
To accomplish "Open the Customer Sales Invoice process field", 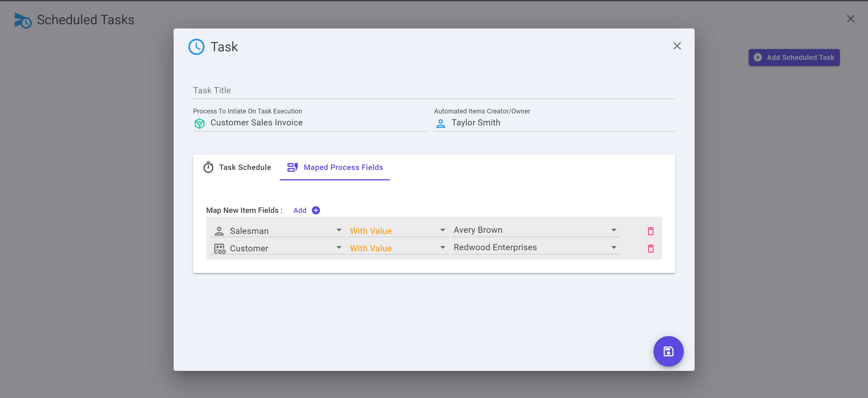I will click(310, 123).
